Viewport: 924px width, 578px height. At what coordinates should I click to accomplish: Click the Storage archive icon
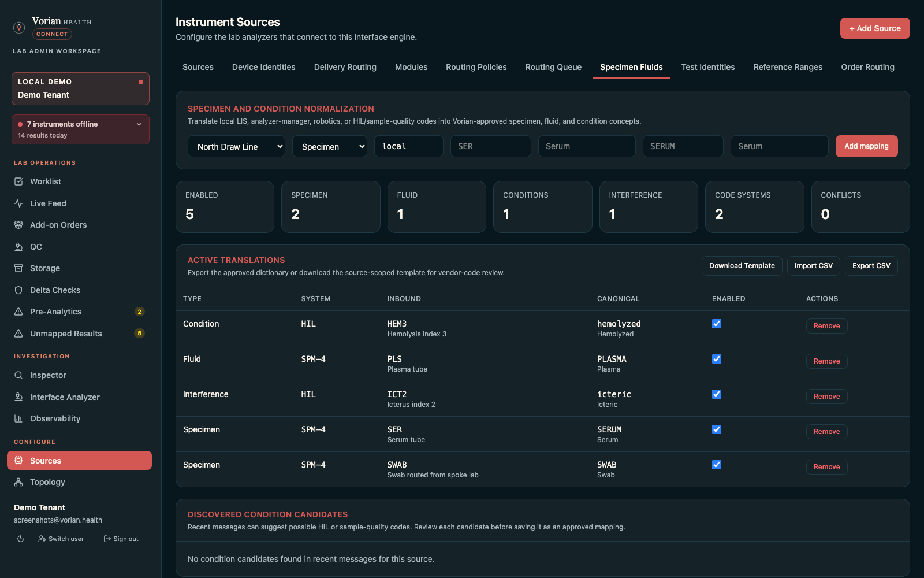click(18, 268)
